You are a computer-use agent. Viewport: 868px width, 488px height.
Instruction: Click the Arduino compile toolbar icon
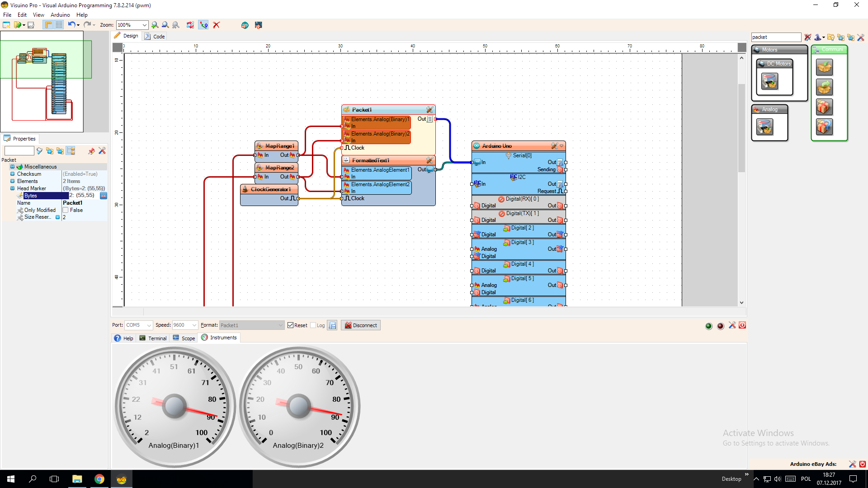pyautogui.click(x=245, y=25)
